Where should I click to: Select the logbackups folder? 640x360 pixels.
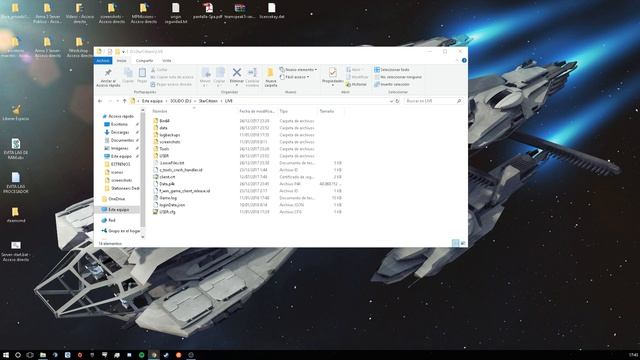pos(167,135)
